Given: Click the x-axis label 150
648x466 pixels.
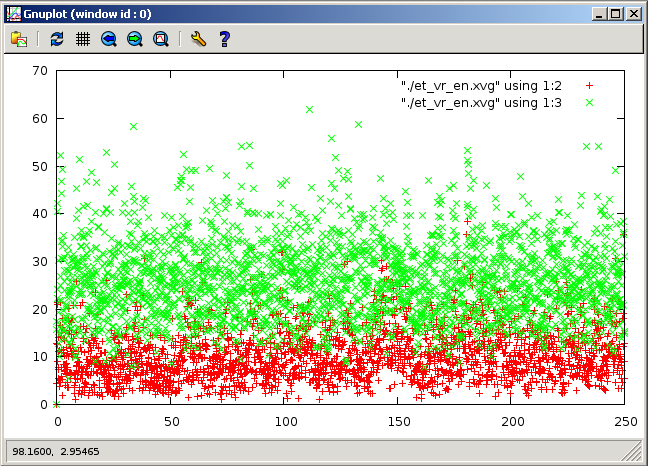Looking at the screenshot, I should pyautogui.click(x=398, y=423).
